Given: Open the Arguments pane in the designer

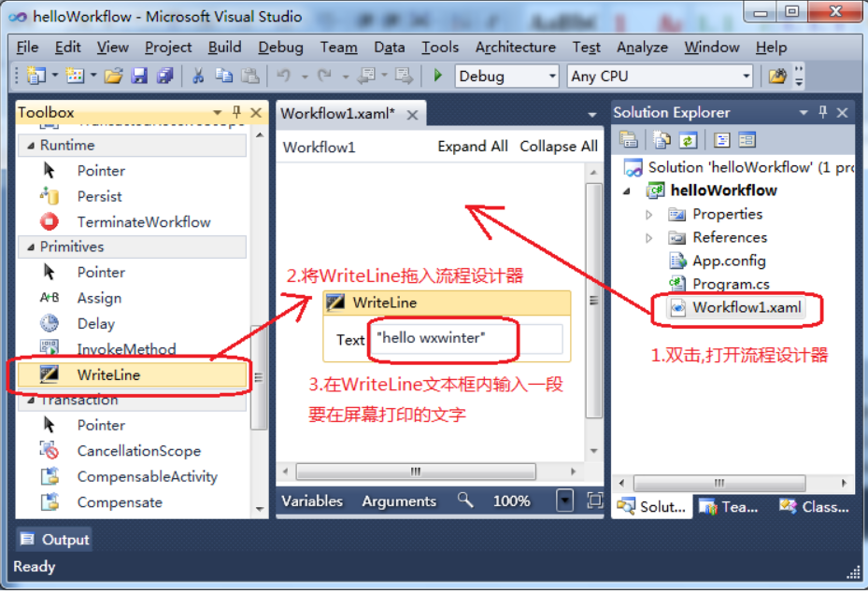Looking at the screenshot, I should click(x=399, y=500).
